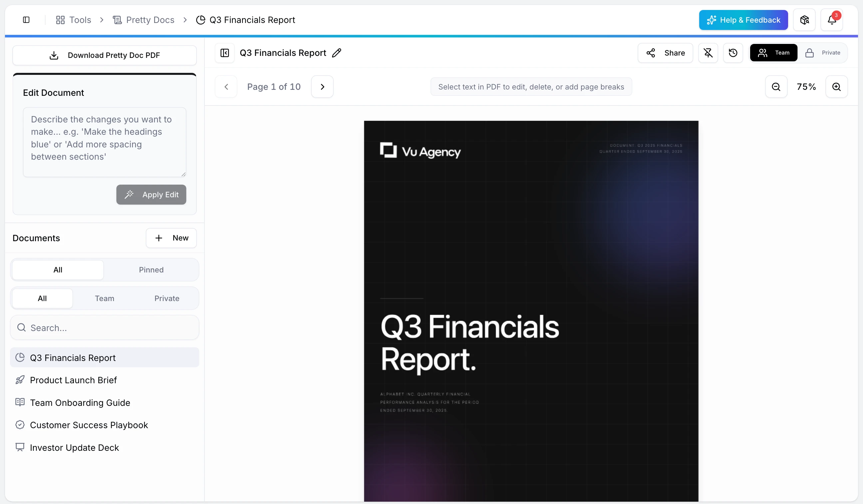This screenshot has width=863, height=504.
Task: Click the 75% zoom level value
Action: pos(806,86)
